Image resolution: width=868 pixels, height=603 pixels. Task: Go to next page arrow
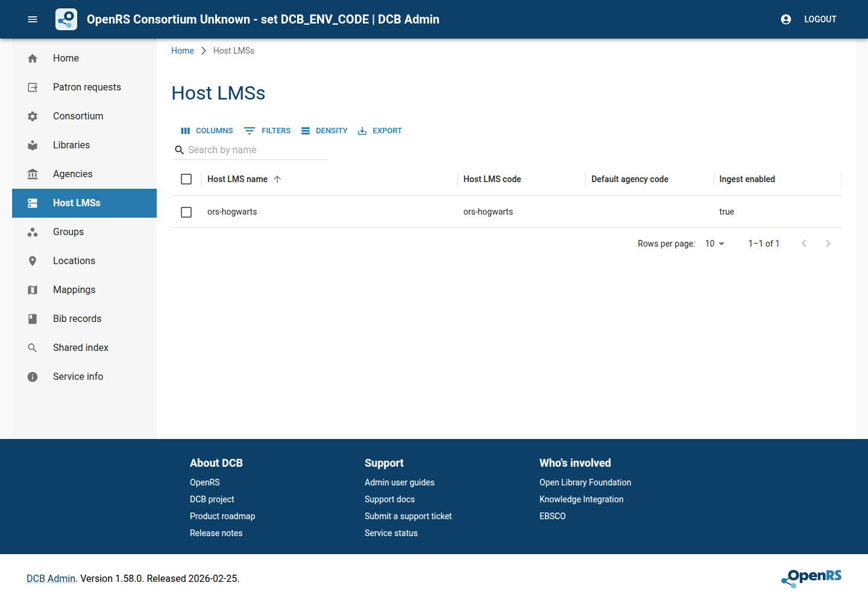tap(828, 244)
